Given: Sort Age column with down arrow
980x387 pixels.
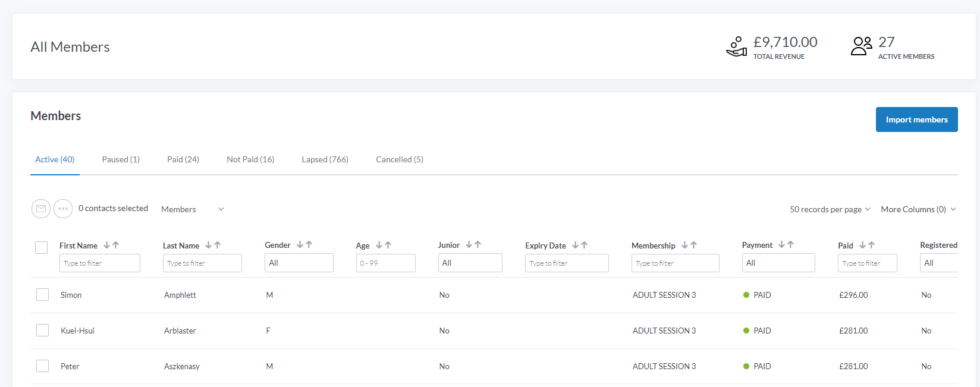Looking at the screenshot, I should [x=379, y=245].
